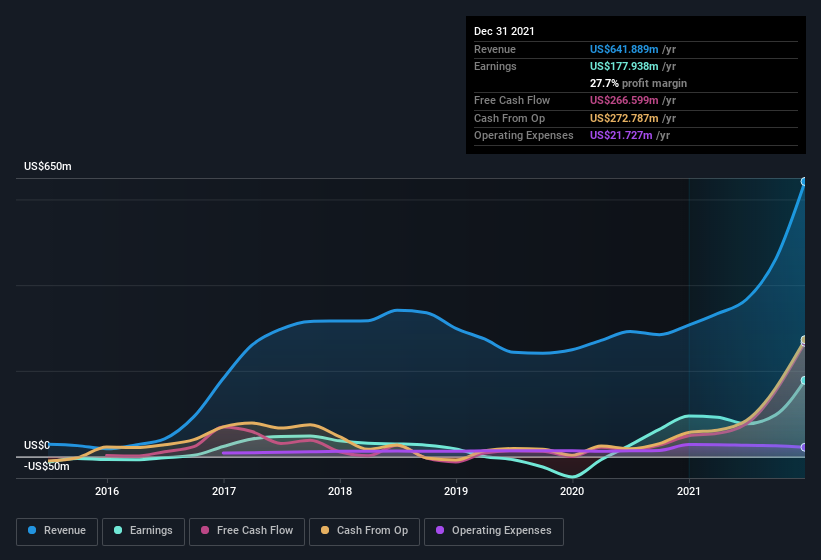Click the 2017 x-axis label

pyautogui.click(x=224, y=491)
